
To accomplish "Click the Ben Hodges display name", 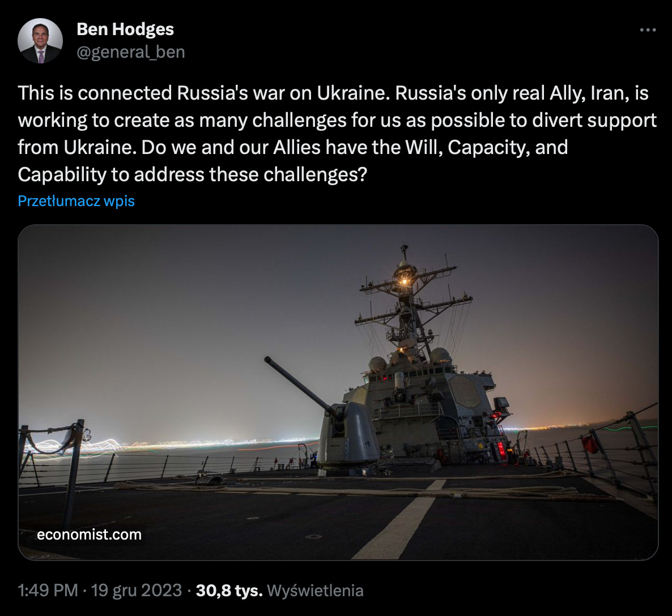I will [x=125, y=29].
